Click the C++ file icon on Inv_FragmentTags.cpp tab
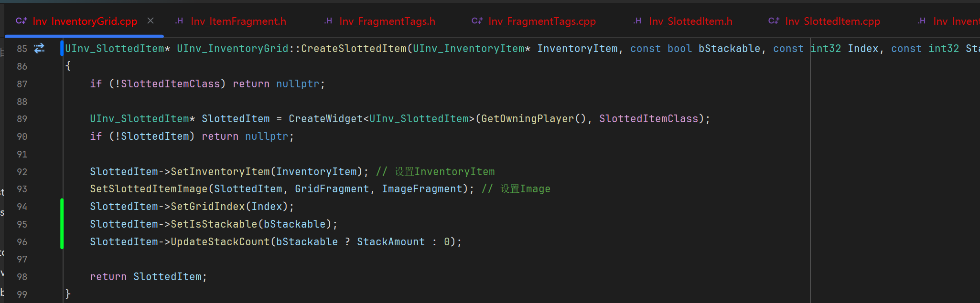 477,21
